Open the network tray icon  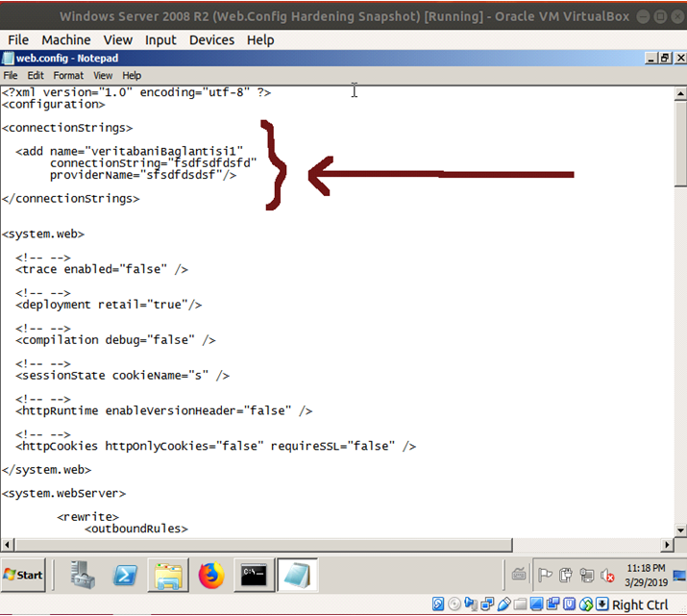[585, 576]
